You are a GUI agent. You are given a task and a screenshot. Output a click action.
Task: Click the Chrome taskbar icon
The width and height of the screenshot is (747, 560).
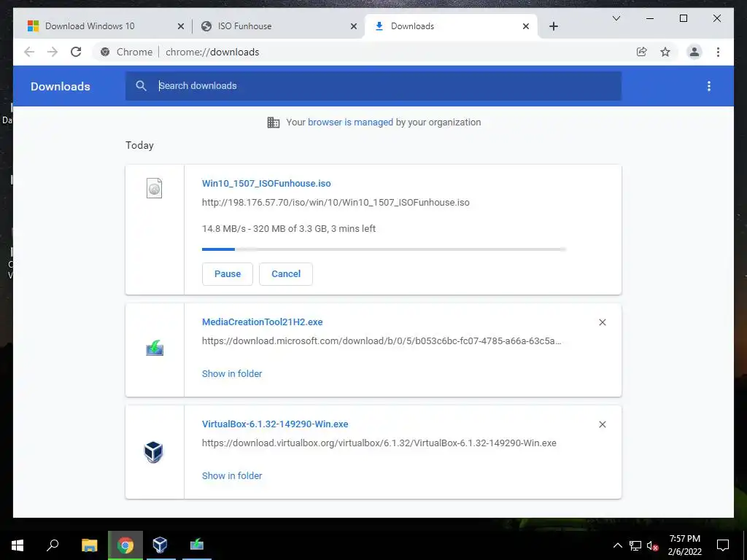(x=125, y=545)
